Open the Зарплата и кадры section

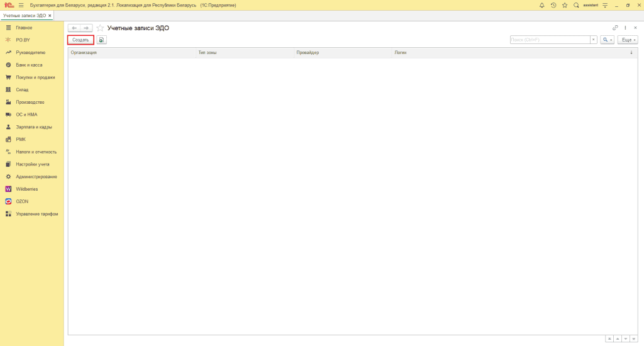pos(34,127)
